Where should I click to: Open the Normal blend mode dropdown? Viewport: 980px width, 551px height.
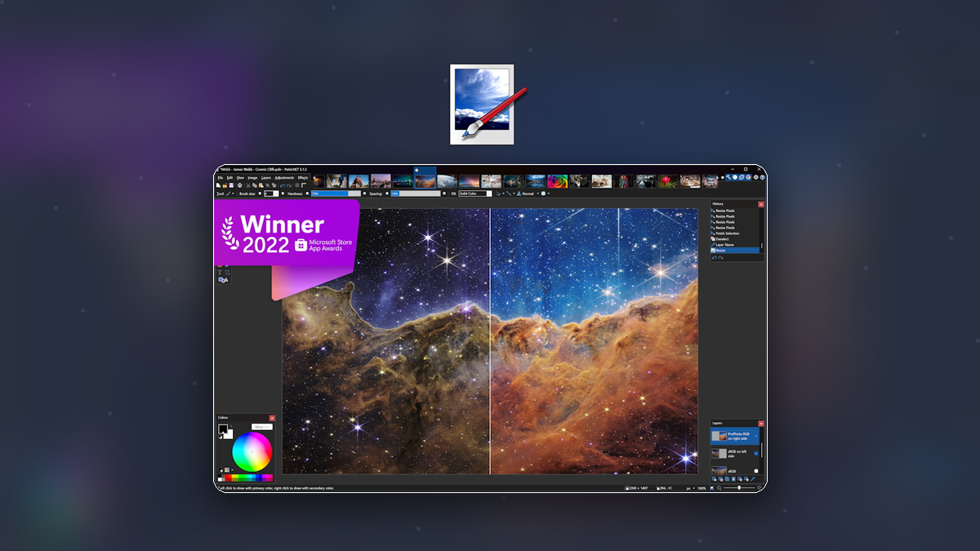pos(529,193)
